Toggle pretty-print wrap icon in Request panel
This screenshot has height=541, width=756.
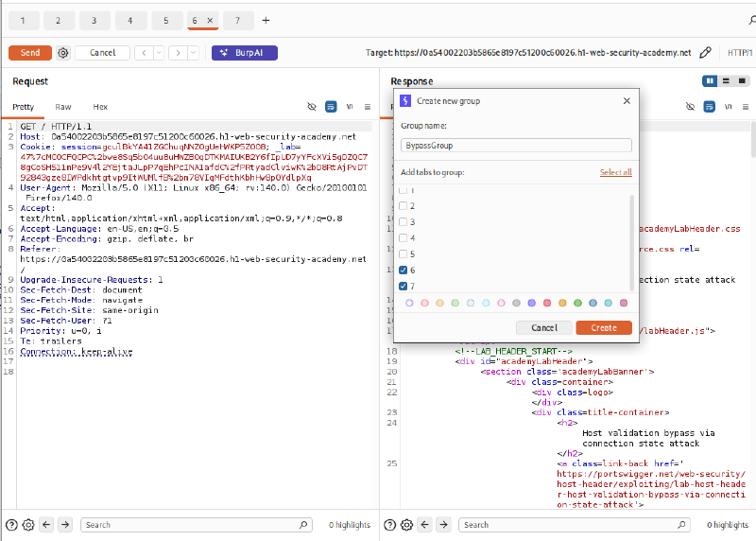coord(331,107)
